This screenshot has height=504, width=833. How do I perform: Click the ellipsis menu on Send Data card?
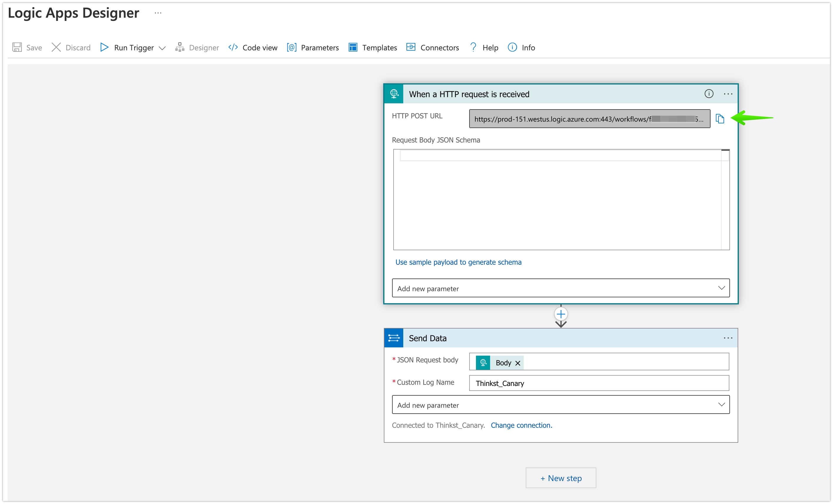[x=728, y=337]
